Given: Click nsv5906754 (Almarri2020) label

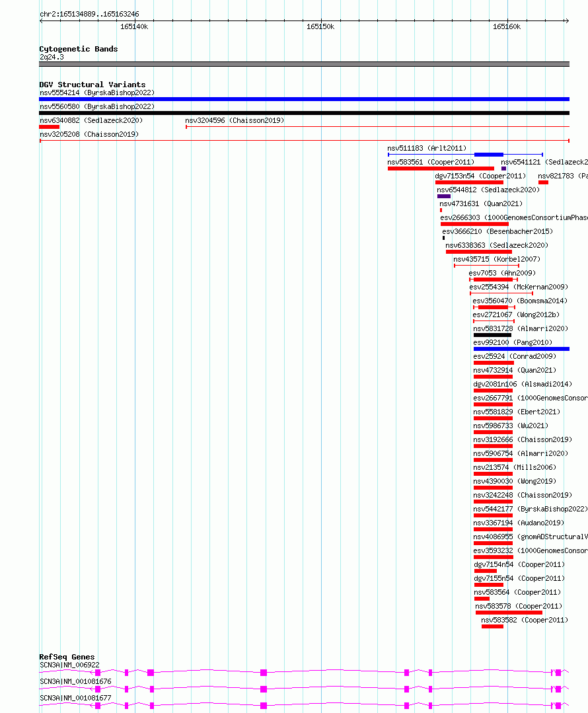Looking at the screenshot, I should pos(521,453).
